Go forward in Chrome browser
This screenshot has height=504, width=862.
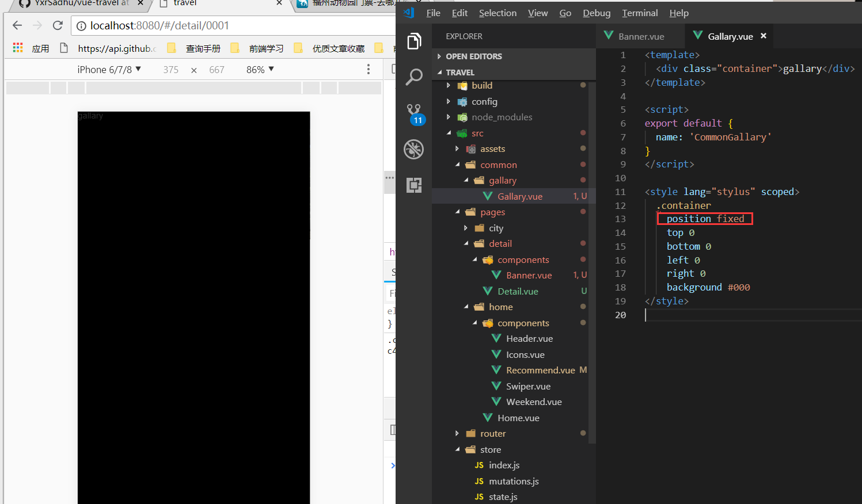click(37, 25)
